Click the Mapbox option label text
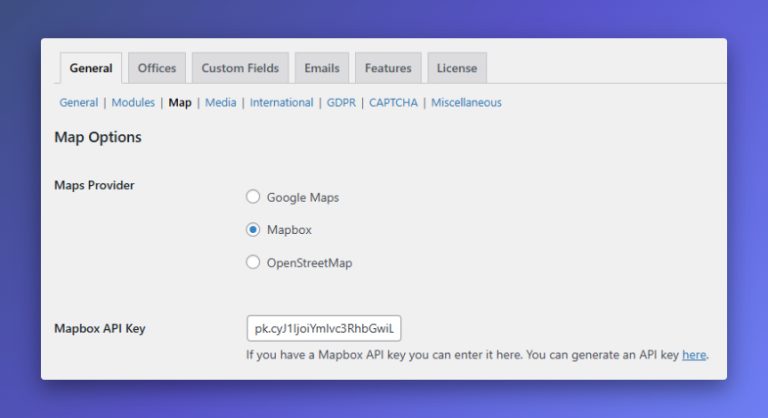The height and width of the screenshot is (418, 768). (x=289, y=230)
